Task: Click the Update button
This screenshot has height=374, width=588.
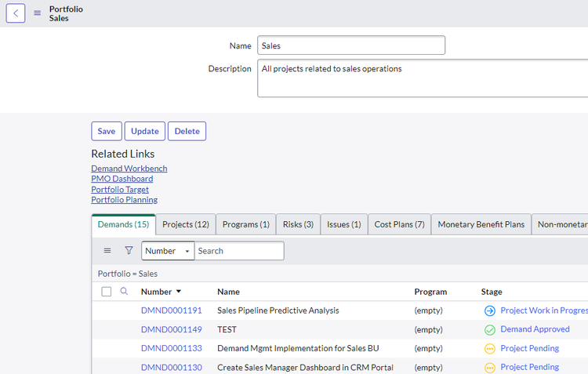Action: point(145,131)
